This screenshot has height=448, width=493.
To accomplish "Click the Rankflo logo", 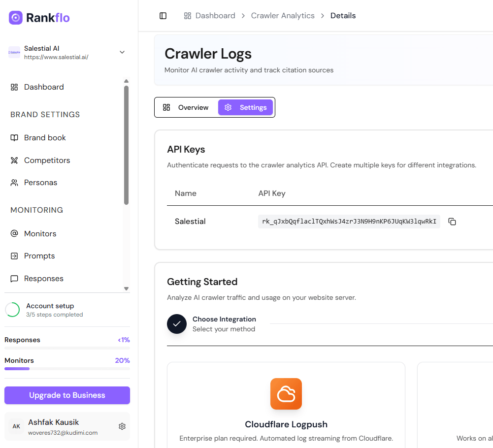I will coord(38,17).
